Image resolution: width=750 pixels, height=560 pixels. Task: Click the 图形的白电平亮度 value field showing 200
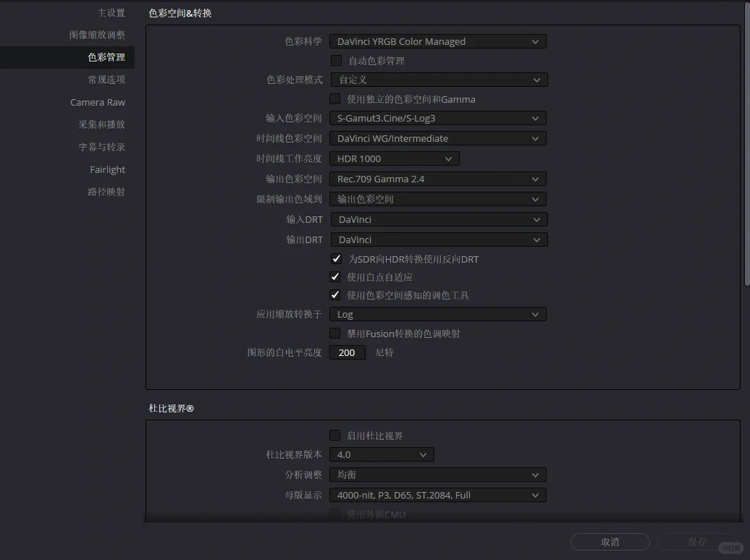point(347,352)
